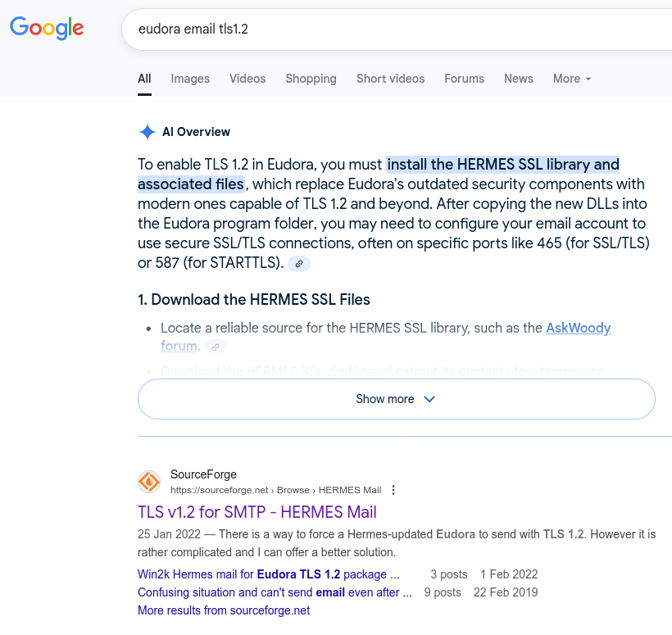Open the Forums search filter
The width and height of the screenshot is (672, 635).
coord(464,79)
